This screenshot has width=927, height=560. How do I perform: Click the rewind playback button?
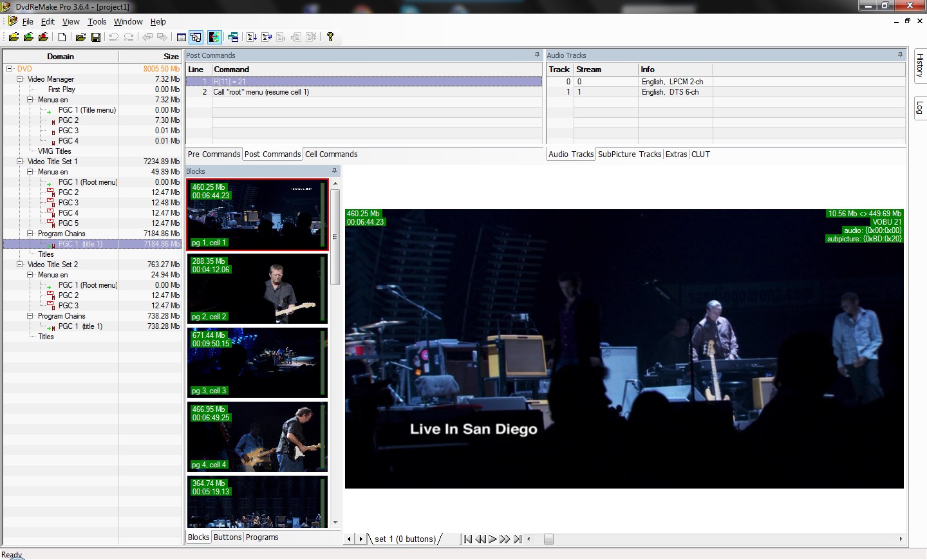(480, 539)
